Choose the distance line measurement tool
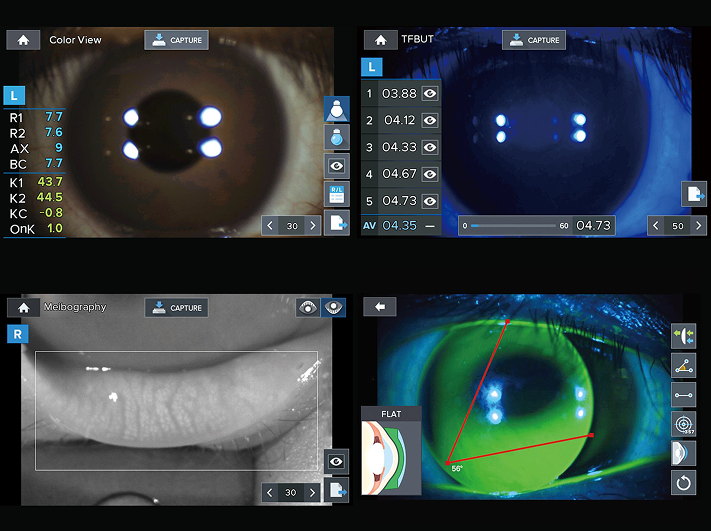 click(683, 395)
